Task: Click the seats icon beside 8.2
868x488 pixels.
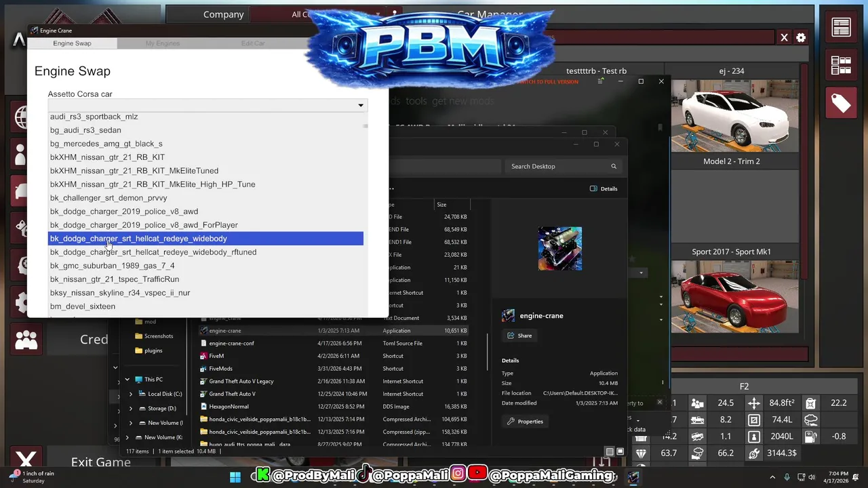Action: click(x=697, y=420)
